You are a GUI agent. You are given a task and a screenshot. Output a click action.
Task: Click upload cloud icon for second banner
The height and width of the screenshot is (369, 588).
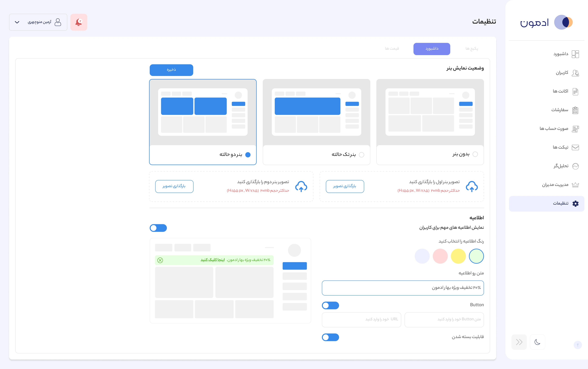301,187
